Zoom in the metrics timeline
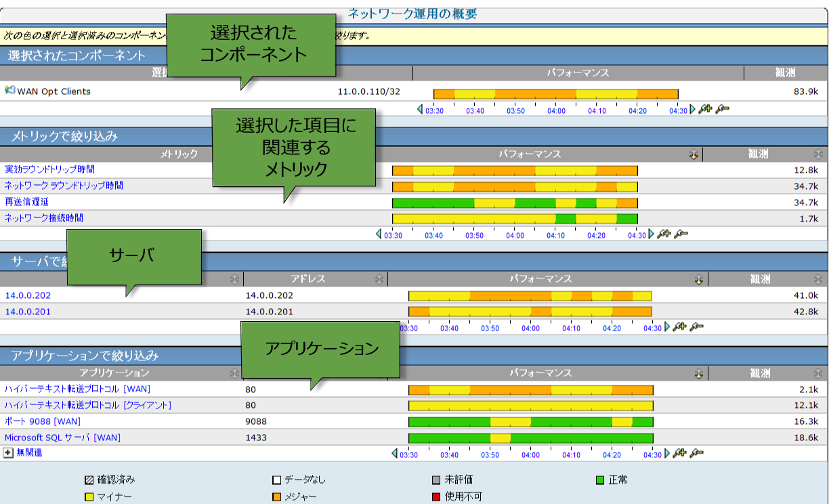The width and height of the screenshot is (829, 504). [664, 234]
